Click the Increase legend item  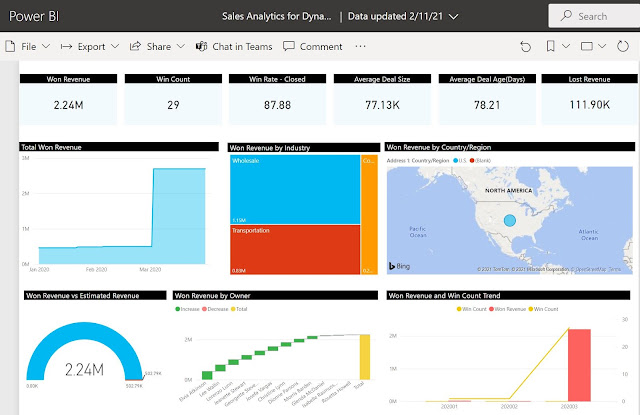click(x=187, y=309)
